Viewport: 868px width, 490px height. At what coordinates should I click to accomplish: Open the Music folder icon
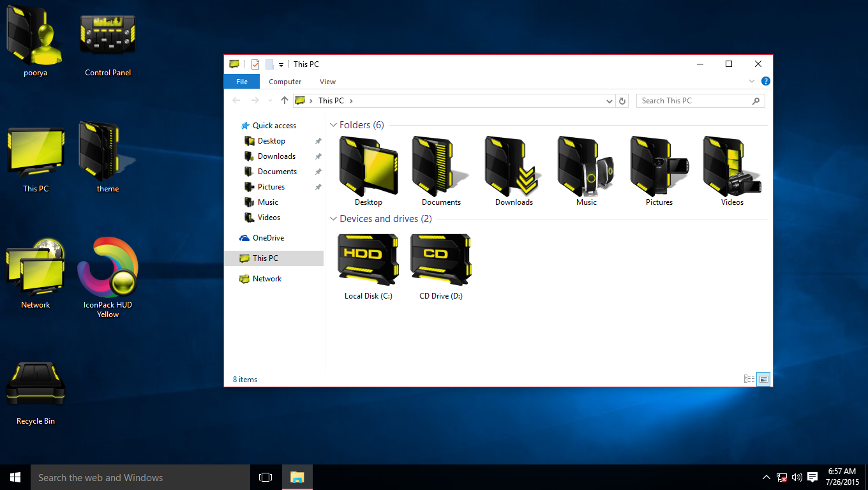click(x=585, y=167)
